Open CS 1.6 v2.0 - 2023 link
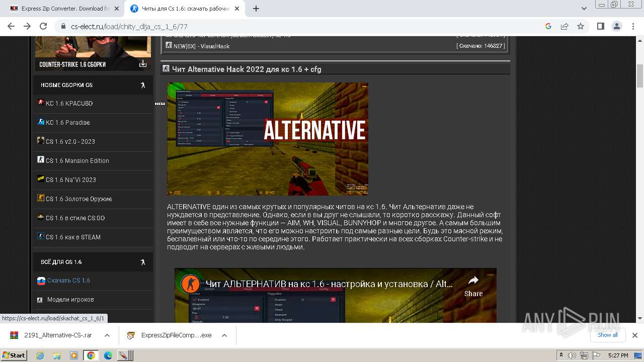Image resolution: width=644 pixels, height=362 pixels. pyautogui.click(x=70, y=141)
